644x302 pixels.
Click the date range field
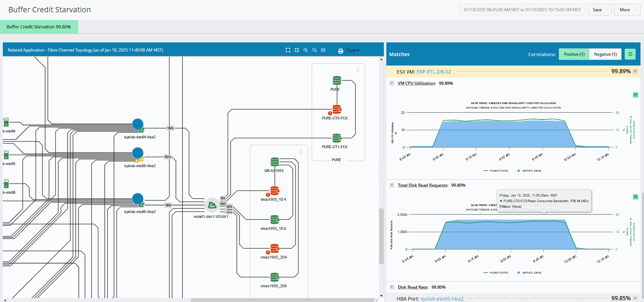(x=522, y=10)
